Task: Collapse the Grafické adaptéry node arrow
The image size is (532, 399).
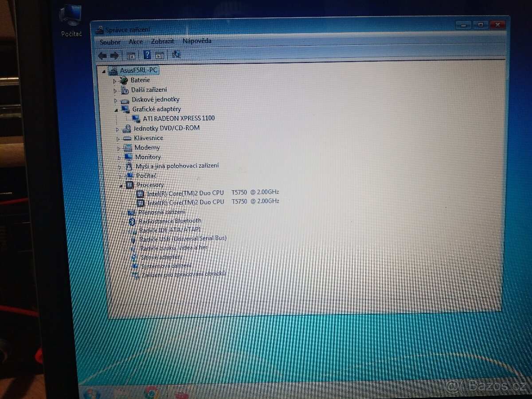Action: pyautogui.click(x=116, y=110)
